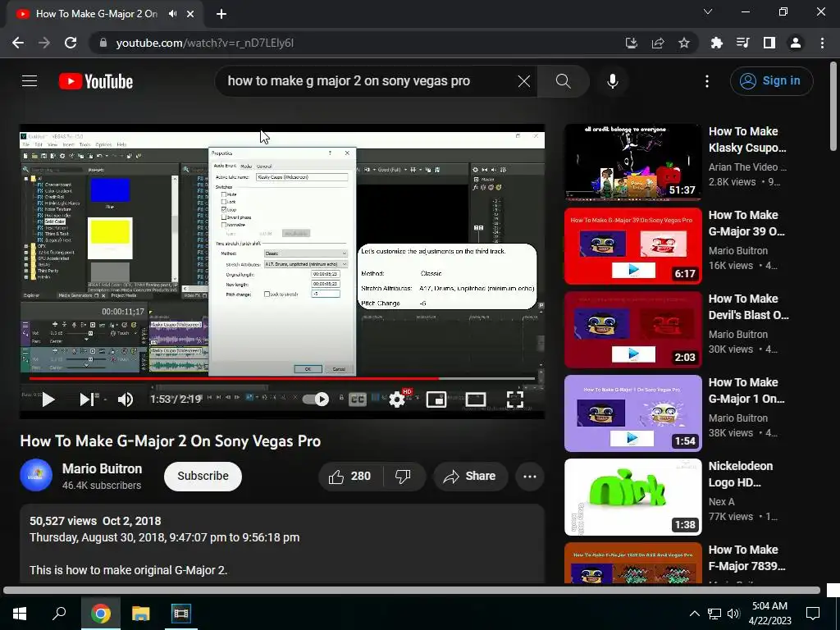Seek on the red video progress bar

[282, 378]
